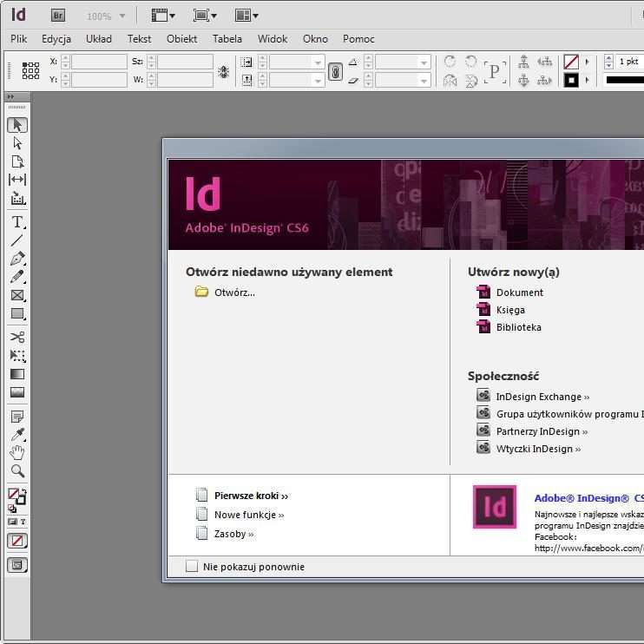This screenshot has height=644, width=644.
Task: Click the 'Otwórz...' link
Action: coord(234,292)
